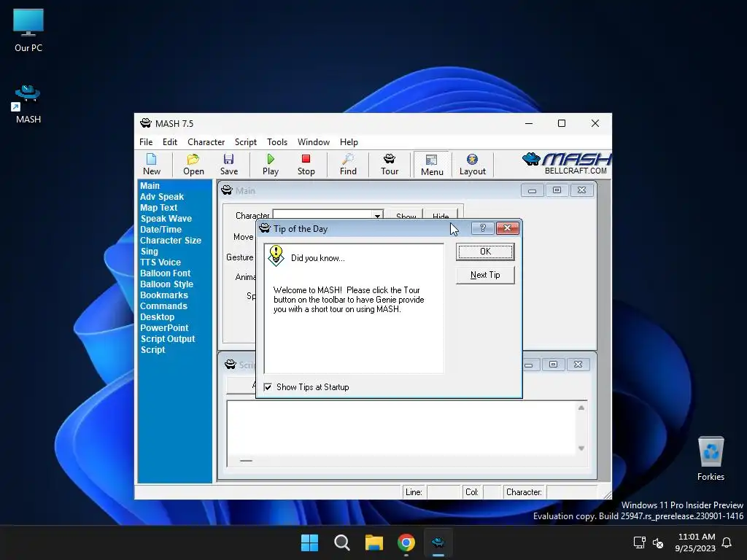
Task: Select Balloon Font in the sidebar
Action: coord(165,273)
